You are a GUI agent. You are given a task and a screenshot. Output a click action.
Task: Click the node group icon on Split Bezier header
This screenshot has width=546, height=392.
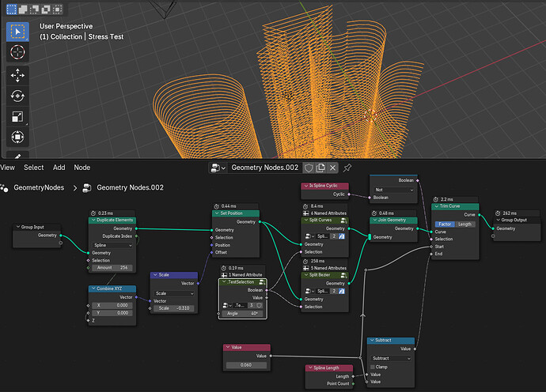[x=343, y=275]
